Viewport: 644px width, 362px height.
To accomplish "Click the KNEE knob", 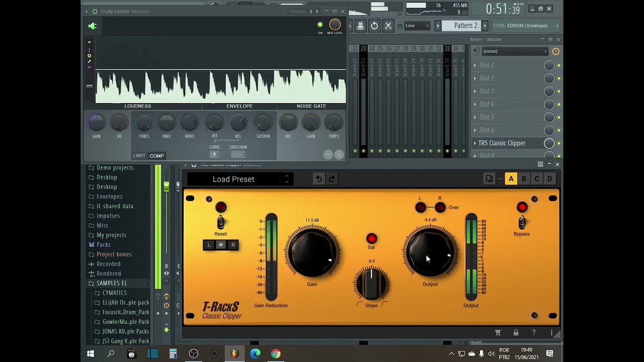I will click(167, 123).
